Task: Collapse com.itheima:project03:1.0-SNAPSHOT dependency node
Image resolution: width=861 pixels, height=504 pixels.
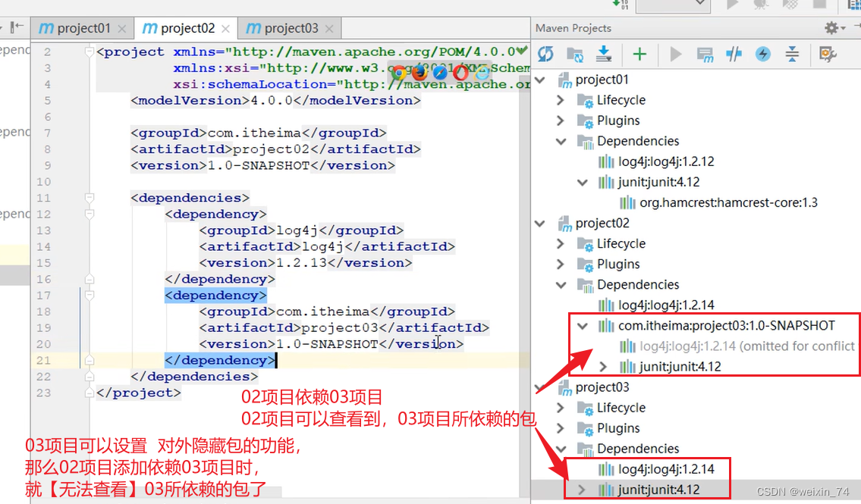Action: click(x=583, y=327)
